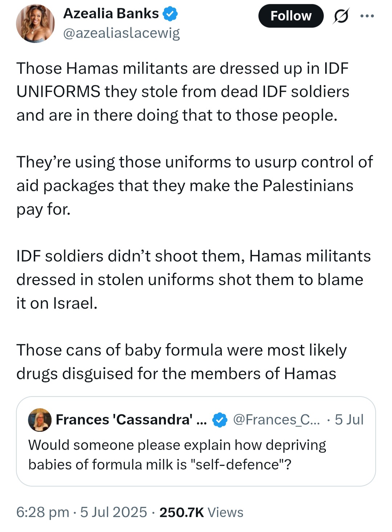Screen dimensions: 392x532
Task: Open Azealia Banks' profile picture
Action: (35, 24)
